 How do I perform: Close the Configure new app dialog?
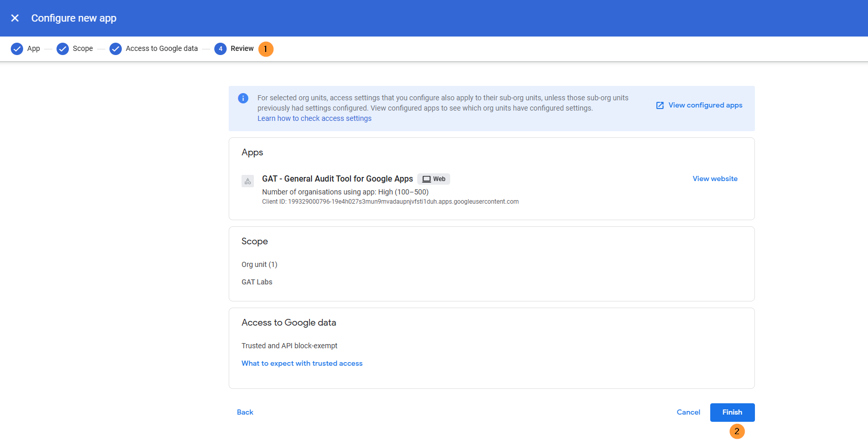tap(15, 18)
